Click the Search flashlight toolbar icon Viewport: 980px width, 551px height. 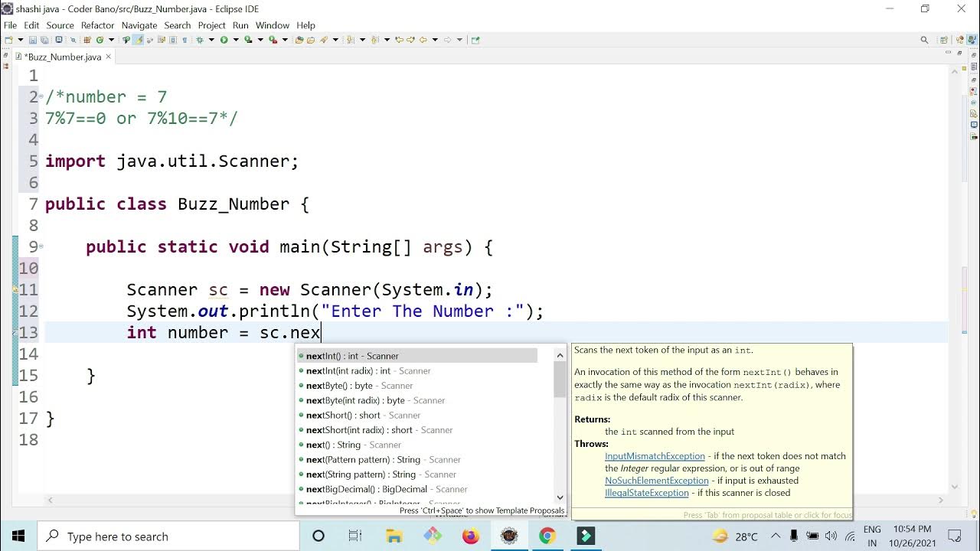[323, 40]
